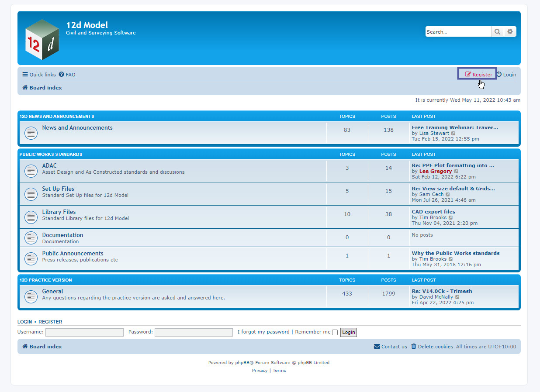Image resolution: width=540 pixels, height=392 pixels.
Task: Open the News and Announcements forum
Action: (x=77, y=128)
